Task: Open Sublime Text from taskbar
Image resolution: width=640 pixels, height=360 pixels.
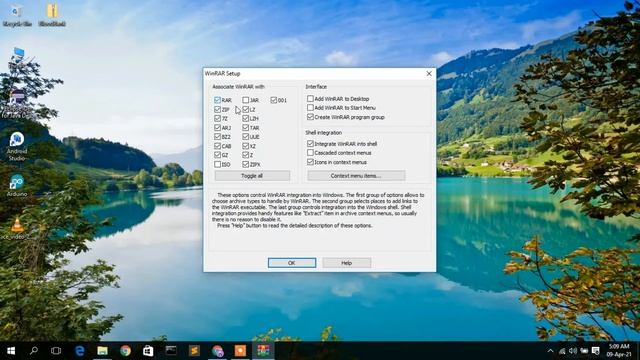Action: click(194, 351)
